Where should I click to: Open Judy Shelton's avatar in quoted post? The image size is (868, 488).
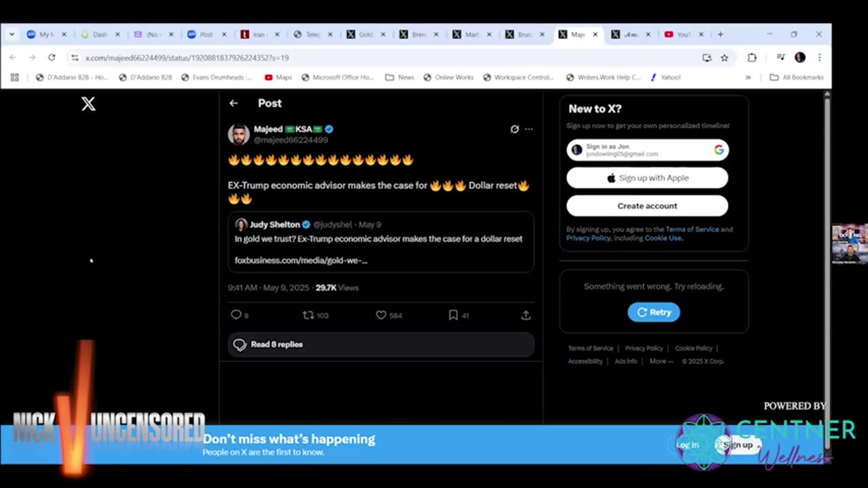tap(241, 224)
